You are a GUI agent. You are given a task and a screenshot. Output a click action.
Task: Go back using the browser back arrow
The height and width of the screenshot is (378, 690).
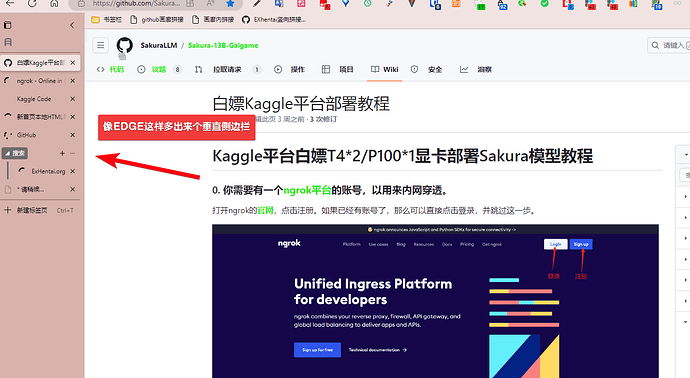[x=10, y=4]
